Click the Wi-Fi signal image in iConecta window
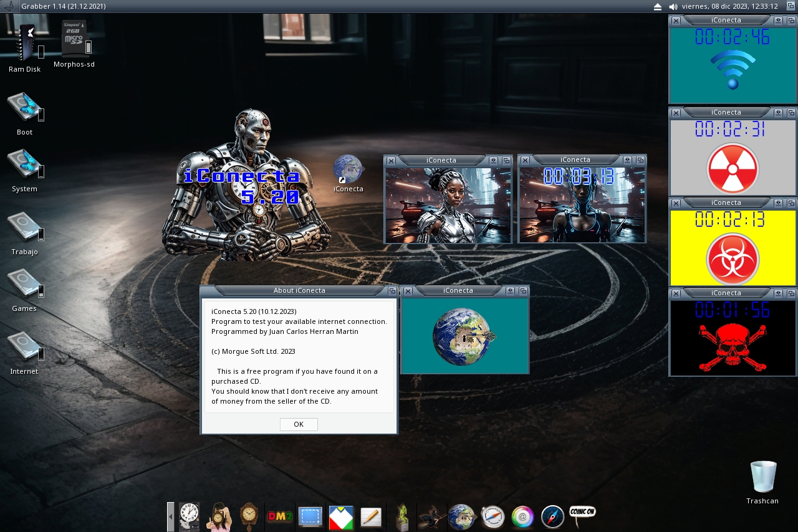This screenshot has width=798, height=532. tap(733, 69)
